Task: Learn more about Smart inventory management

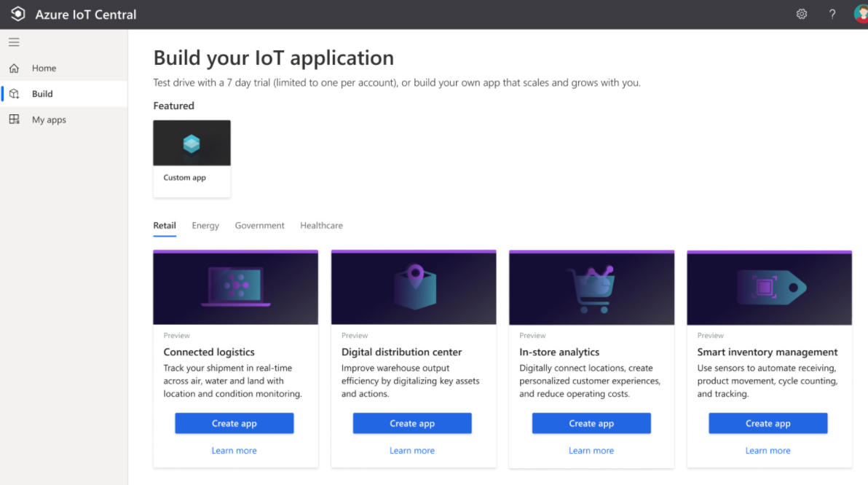Action: point(768,450)
